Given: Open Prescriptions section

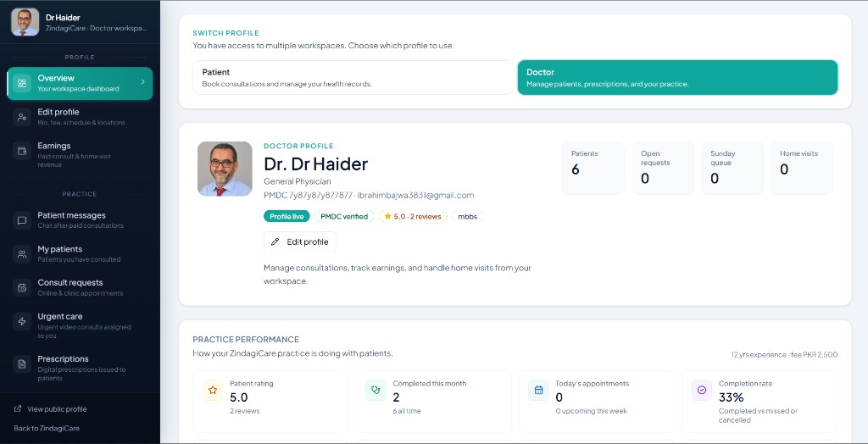Looking at the screenshot, I should click(80, 368).
